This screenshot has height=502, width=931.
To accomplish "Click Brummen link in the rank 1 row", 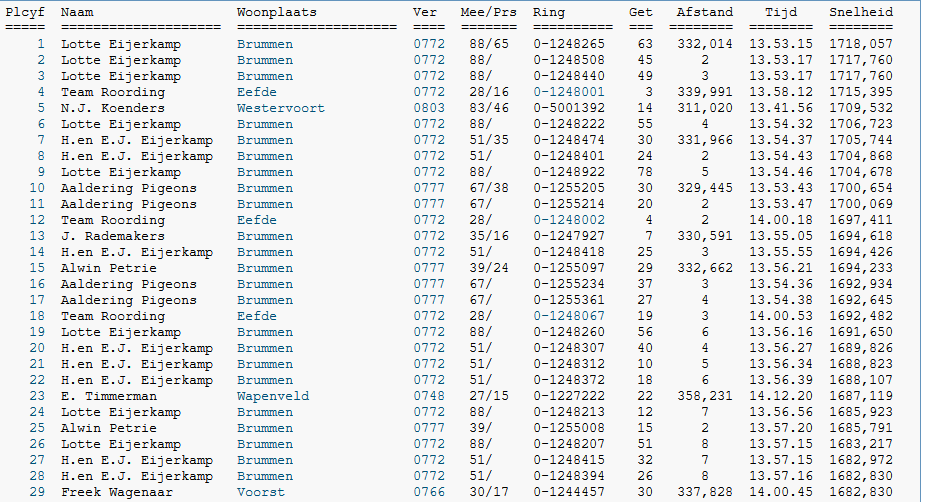I will pos(264,44).
